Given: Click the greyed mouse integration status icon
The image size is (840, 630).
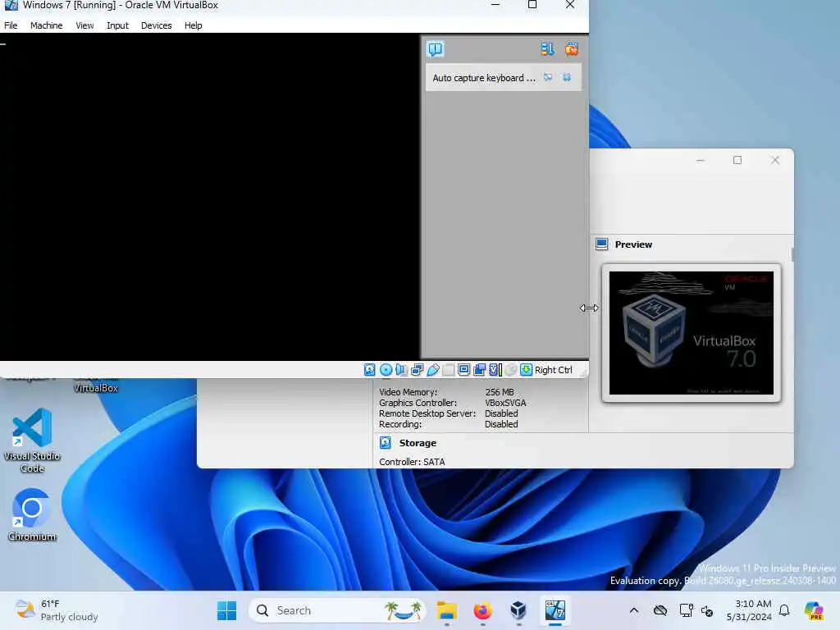Looking at the screenshot, I should [x=511, y=370].
